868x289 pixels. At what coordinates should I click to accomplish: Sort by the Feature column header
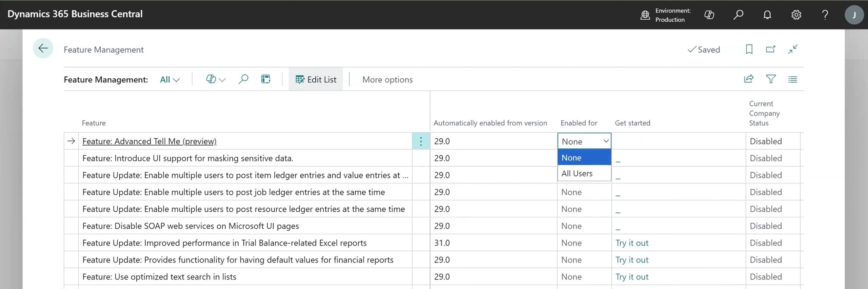pyautogui.click(x=94, y=123)
